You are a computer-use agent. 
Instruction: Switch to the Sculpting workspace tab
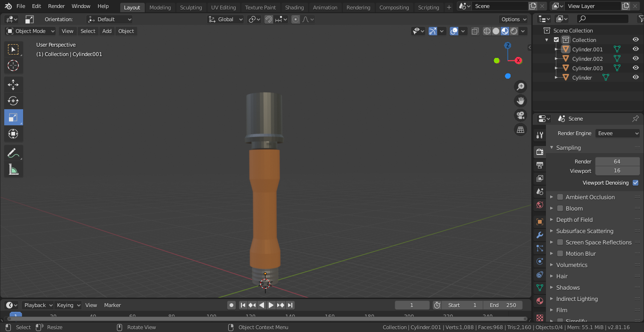point(190,8)
